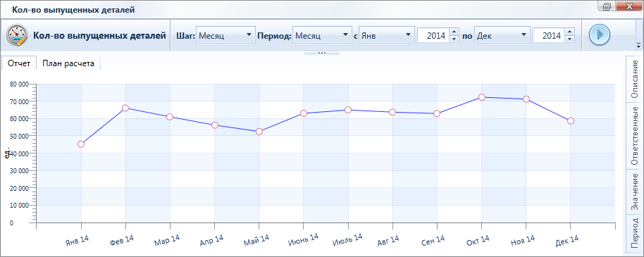Select the Окт 14 data point
This screenshot has height=257, width=644.
tap(481, 97)
